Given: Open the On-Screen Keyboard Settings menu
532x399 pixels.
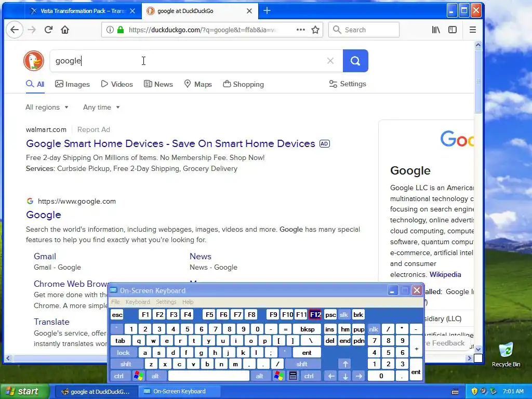Looking at the screenshot, I should tap(166, 302).
